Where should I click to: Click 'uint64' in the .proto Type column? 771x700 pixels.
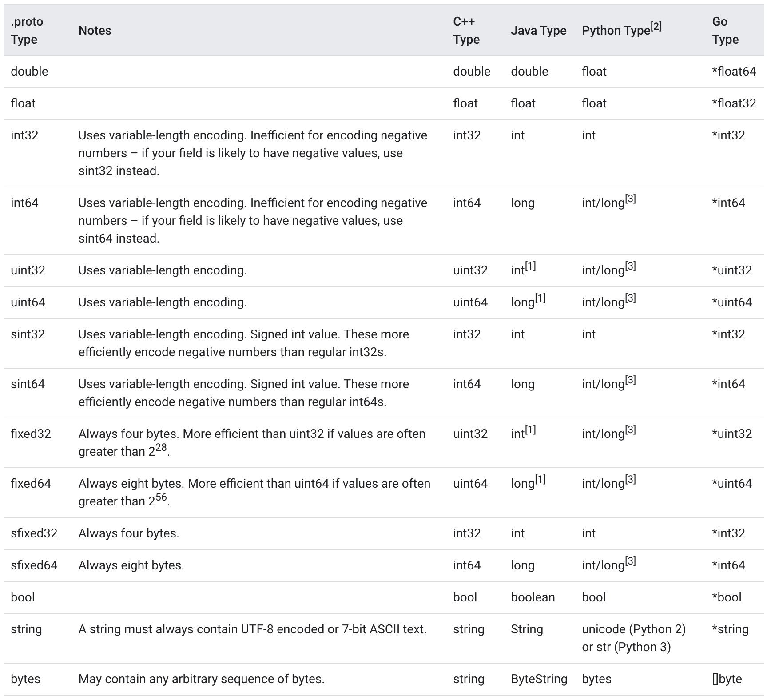(x=28, y=302)
